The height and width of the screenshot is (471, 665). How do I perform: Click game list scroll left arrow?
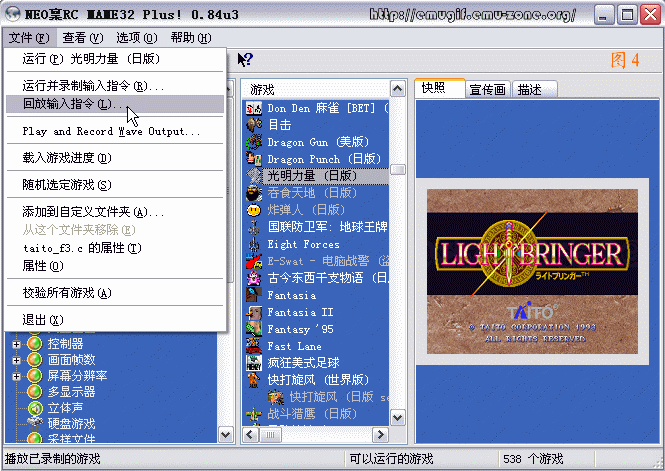coord(250,435)
